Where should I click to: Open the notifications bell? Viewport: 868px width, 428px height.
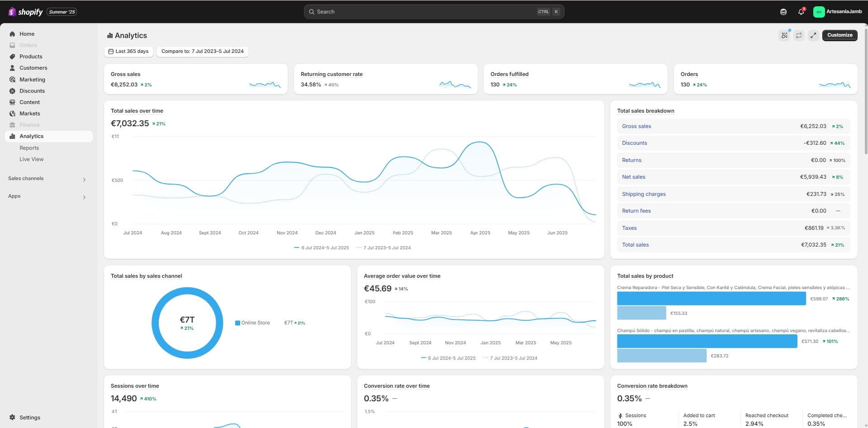(801, 12)
